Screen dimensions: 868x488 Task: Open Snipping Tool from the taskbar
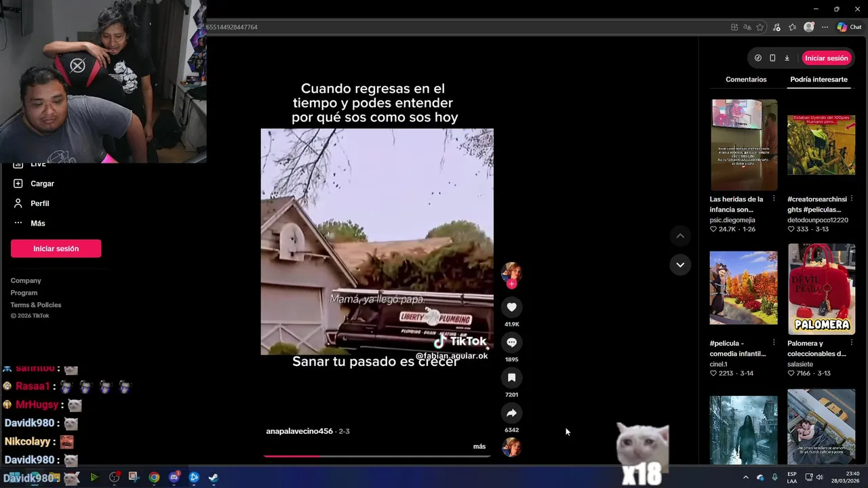[x=134, y=477]
